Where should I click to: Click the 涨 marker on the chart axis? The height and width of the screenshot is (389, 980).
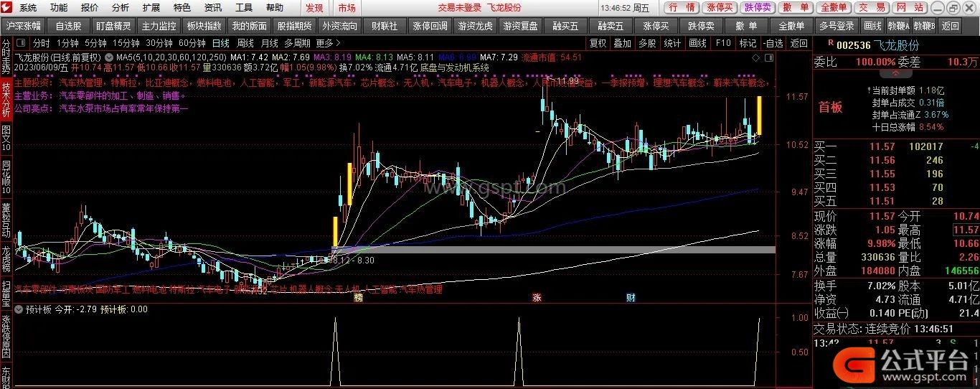tap(536, 297)
